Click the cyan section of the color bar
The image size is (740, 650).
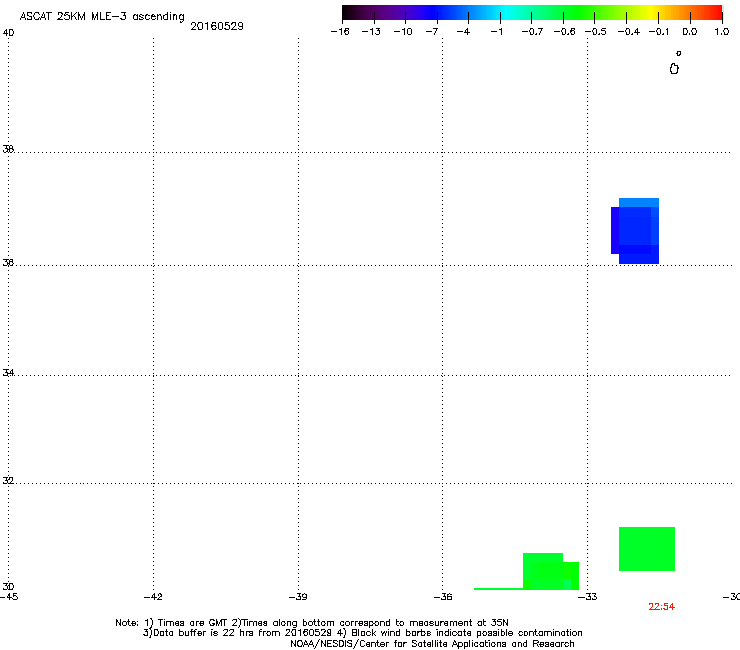tap(507, 13)
